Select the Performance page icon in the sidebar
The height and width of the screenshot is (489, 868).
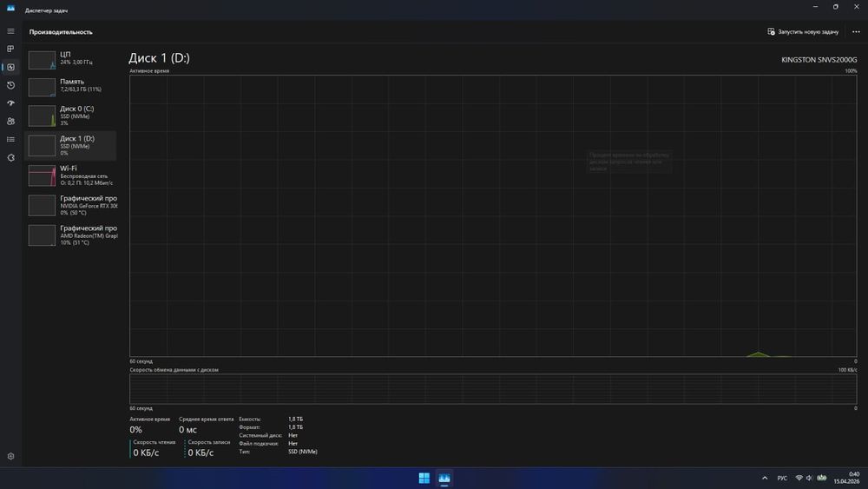coord(10,67)
